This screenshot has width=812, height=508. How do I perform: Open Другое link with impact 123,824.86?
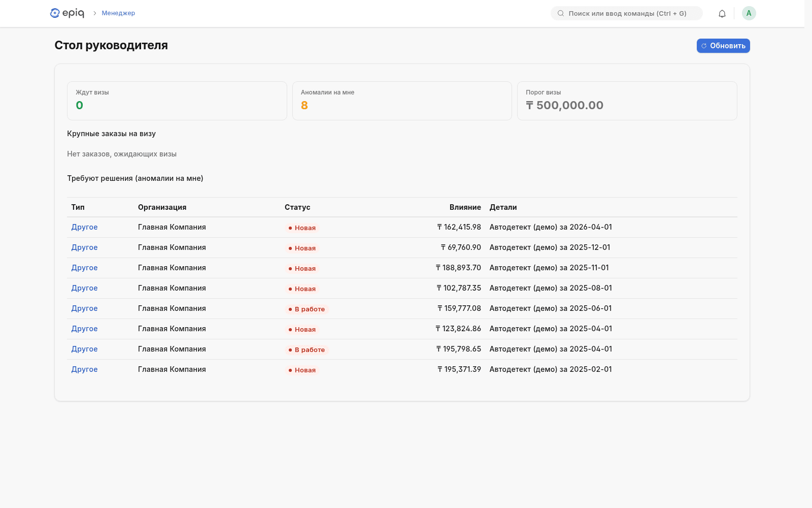pos(84,329)
